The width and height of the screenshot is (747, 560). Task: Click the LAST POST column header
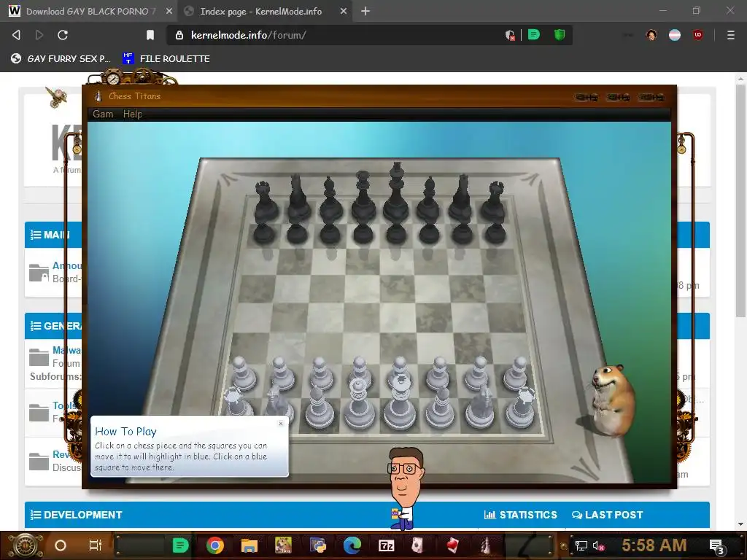[x=608, y=515]
